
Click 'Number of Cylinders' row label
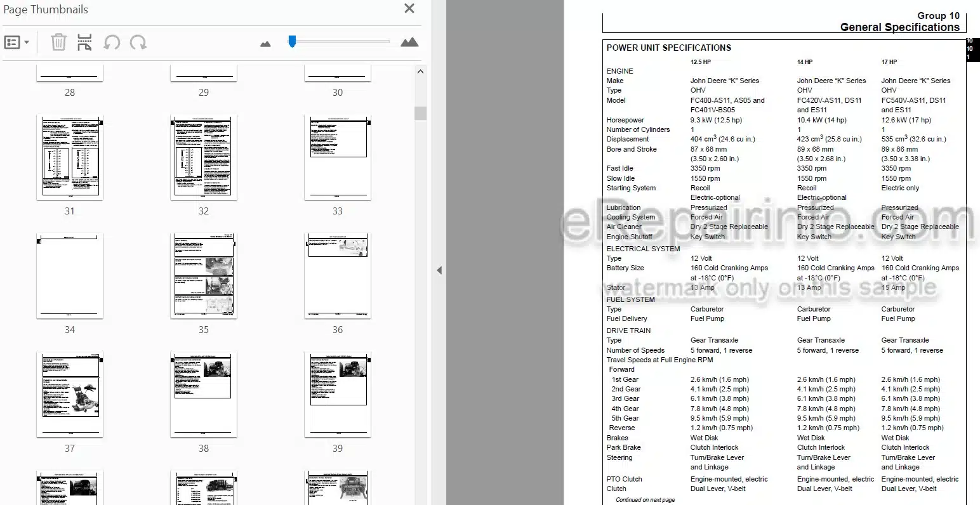pos(638,129)
